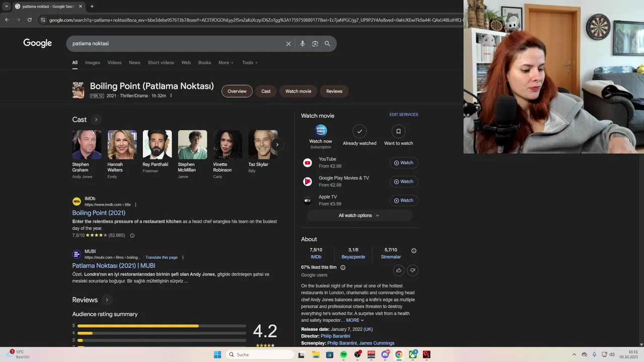Image resolution: width=644 pixels, height=362 pixels.
Task: Click the info icon beside IMDb rating count
Action: 132,235
